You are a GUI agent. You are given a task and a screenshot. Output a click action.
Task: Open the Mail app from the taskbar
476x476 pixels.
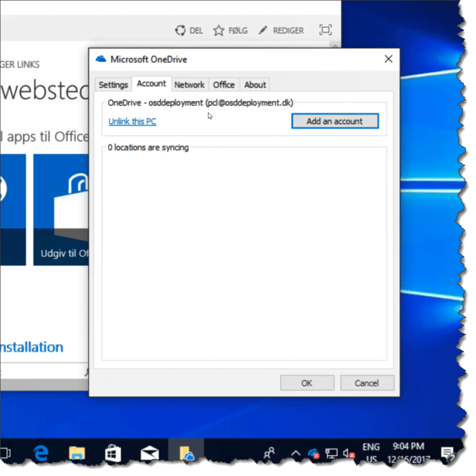(150, 453)
